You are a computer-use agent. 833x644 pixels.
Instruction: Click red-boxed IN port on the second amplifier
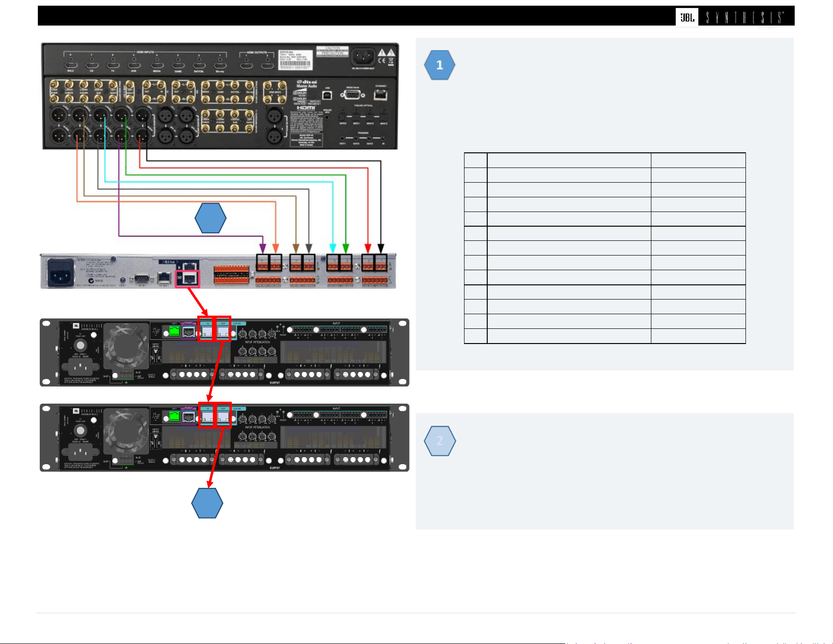point(207,415)
